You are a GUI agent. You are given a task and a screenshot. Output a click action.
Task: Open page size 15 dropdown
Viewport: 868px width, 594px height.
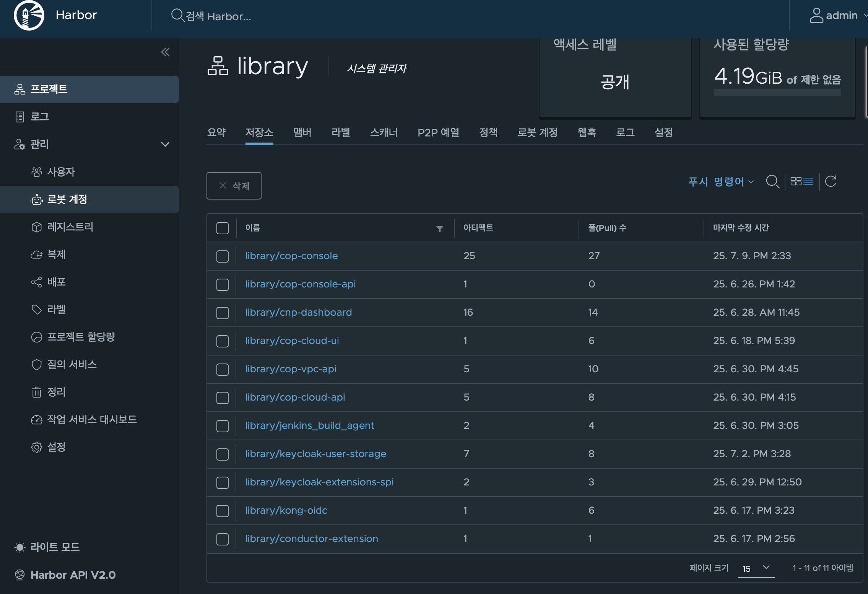pyautogui.click(x=756, y=568)
